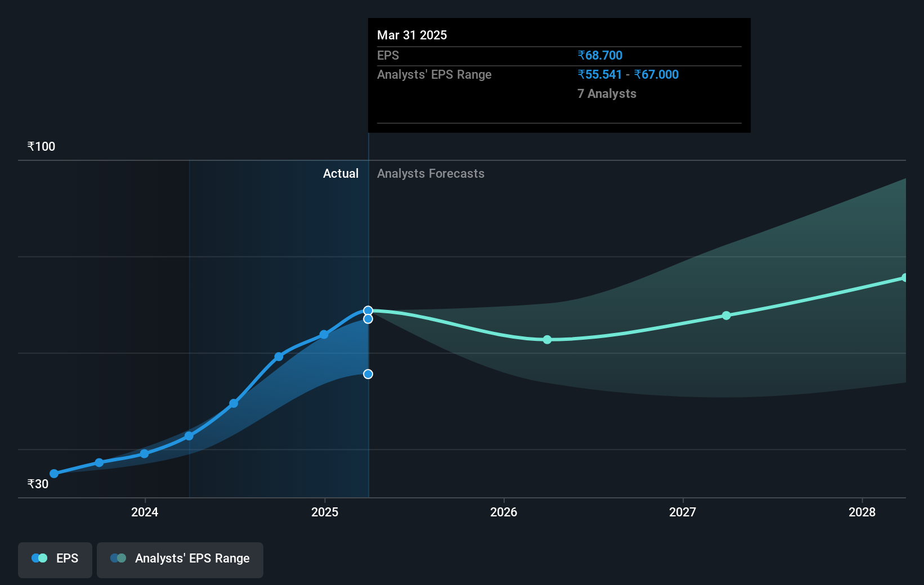Click the ₹68.700 EPS value in tooltip
The height and width of the screenshot is (585, 924).
(600, 56)
